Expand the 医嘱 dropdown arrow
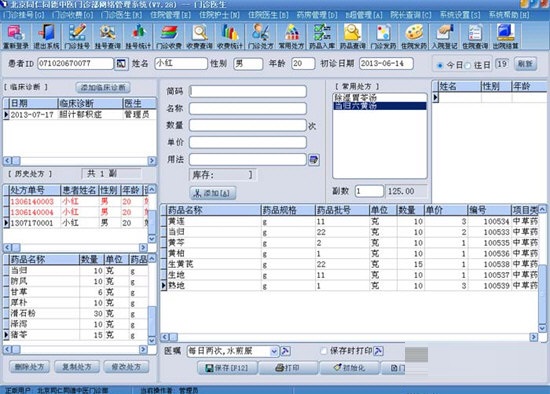Screen dimensions: 550x394 point(274,351)
